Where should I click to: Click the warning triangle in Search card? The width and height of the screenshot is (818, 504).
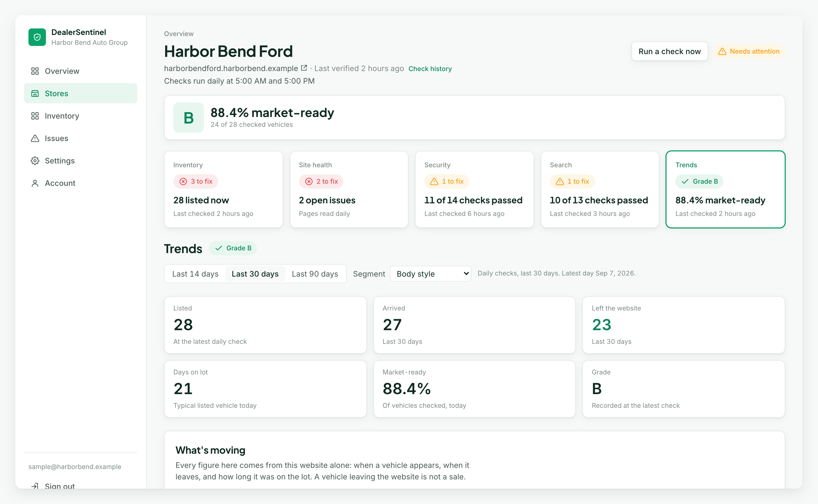(x=560, y=181)
